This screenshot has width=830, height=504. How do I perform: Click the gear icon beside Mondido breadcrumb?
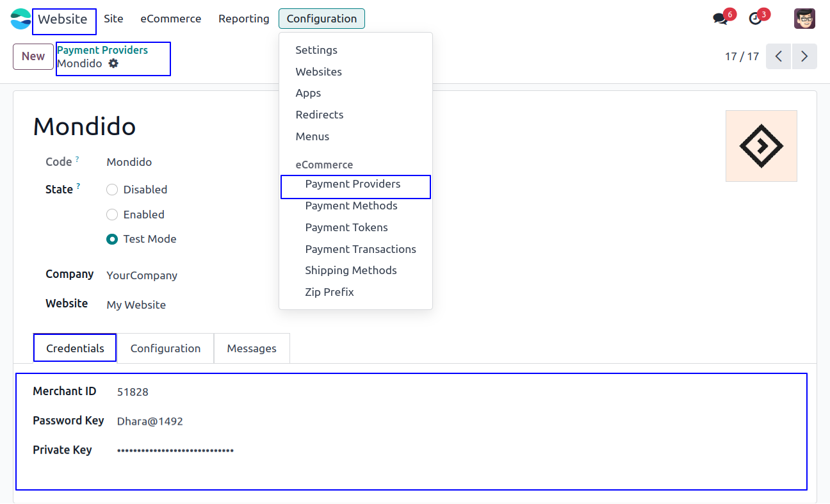click(113, 63)
